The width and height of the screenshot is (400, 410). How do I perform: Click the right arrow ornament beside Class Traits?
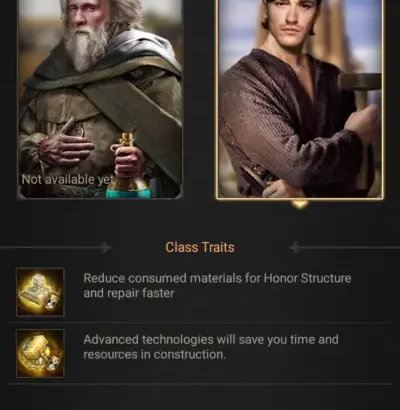295,248
